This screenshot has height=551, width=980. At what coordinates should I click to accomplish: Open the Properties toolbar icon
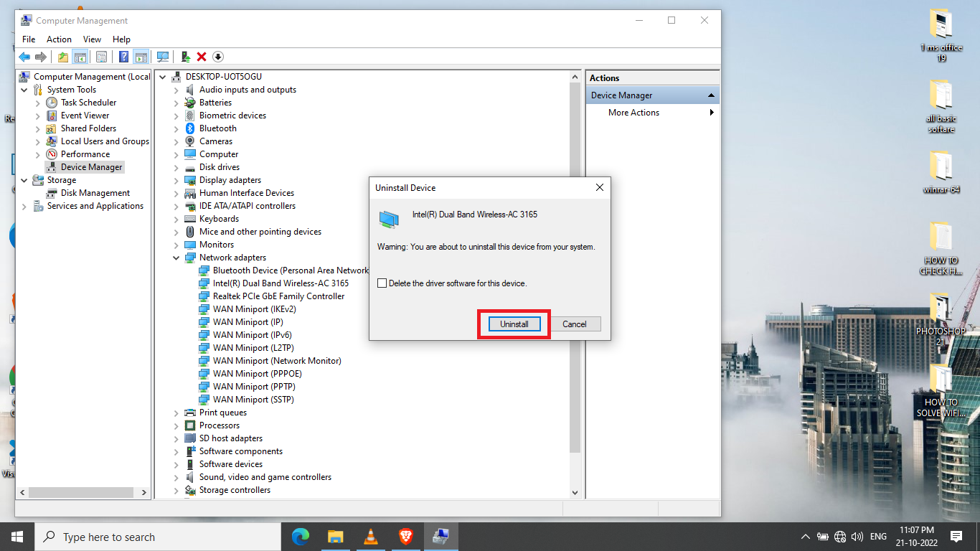101,57
